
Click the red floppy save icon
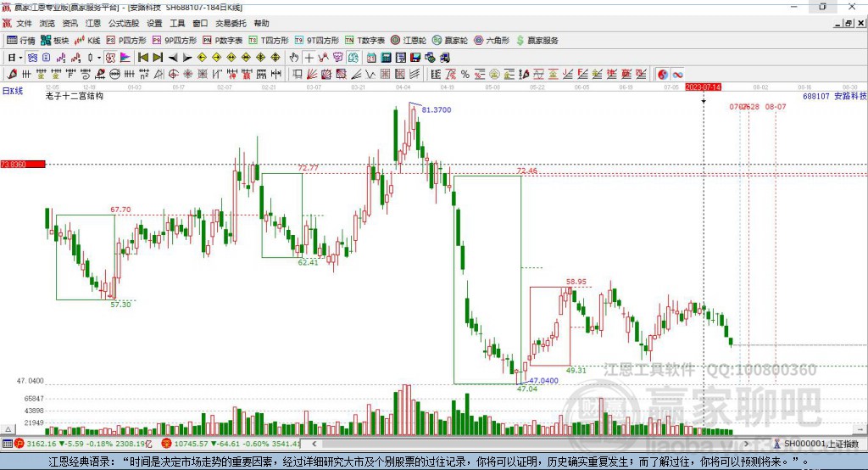pos(415,57)
